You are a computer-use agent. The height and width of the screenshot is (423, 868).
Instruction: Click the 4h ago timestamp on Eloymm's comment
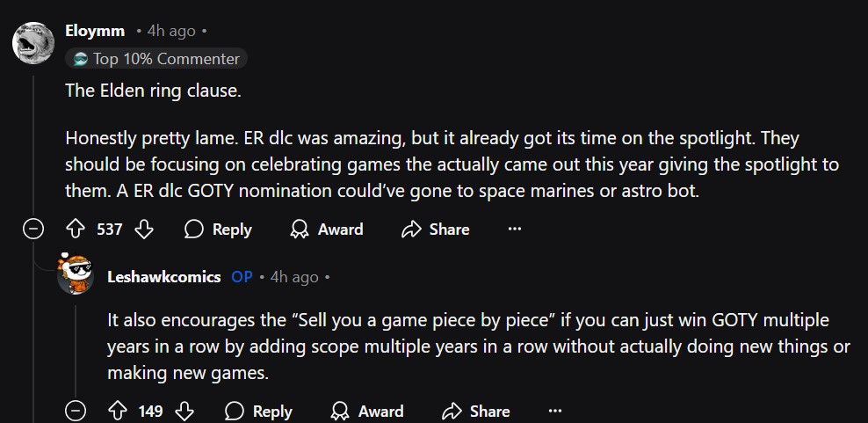click(x=170, y=31)
